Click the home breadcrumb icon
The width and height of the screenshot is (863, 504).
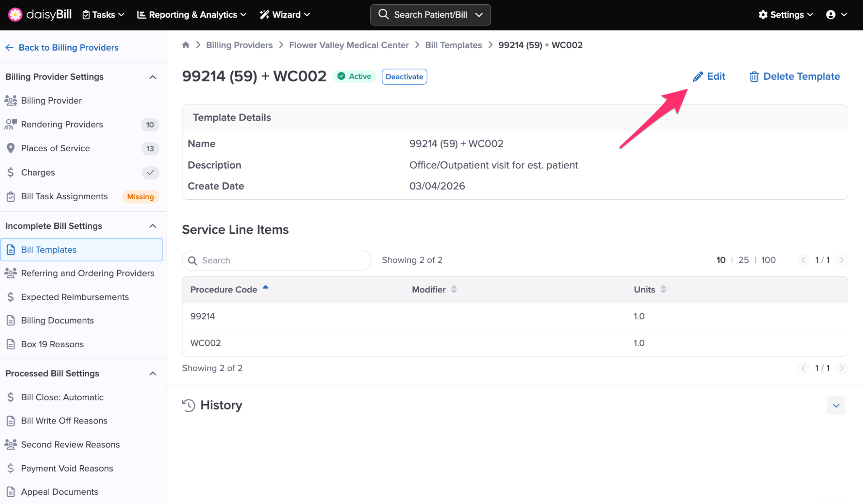click(x=185, y=45)
